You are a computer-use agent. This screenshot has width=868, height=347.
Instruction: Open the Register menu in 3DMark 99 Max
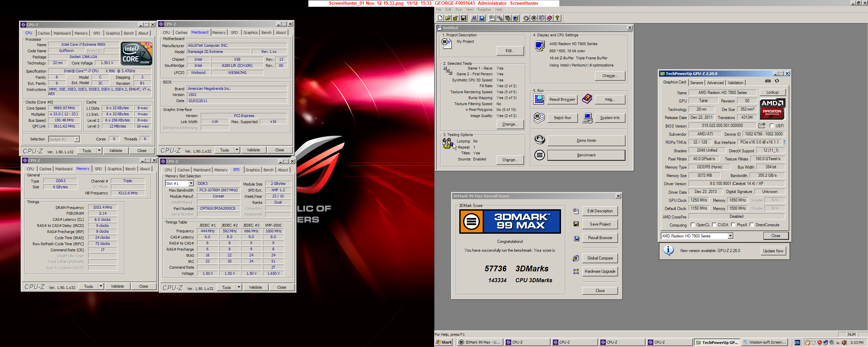coord(484,9)
